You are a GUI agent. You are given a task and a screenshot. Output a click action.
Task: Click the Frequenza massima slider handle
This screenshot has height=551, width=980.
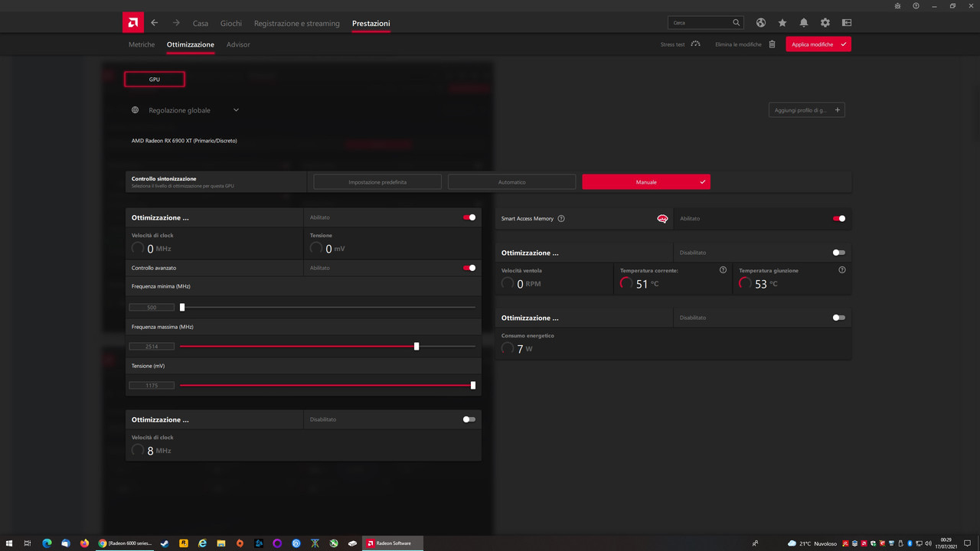pos(416,346)
